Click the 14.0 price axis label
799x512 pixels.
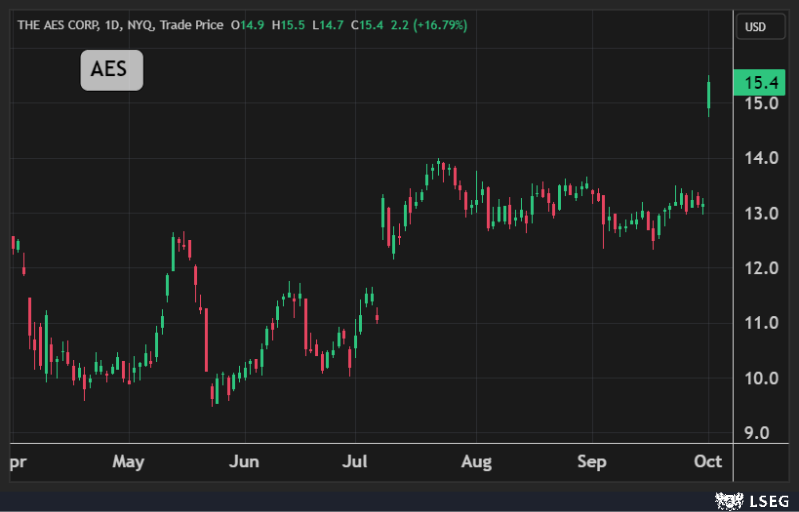(x=755, y=158)
